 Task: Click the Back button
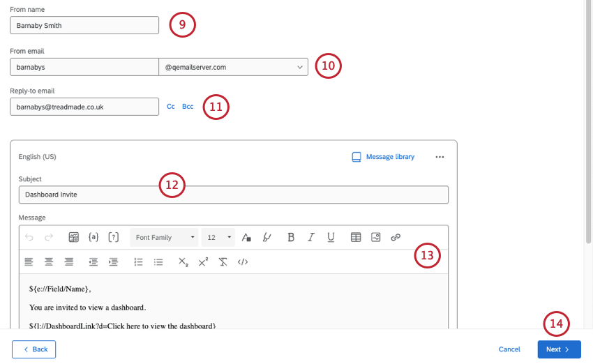(x=33, y=349)
